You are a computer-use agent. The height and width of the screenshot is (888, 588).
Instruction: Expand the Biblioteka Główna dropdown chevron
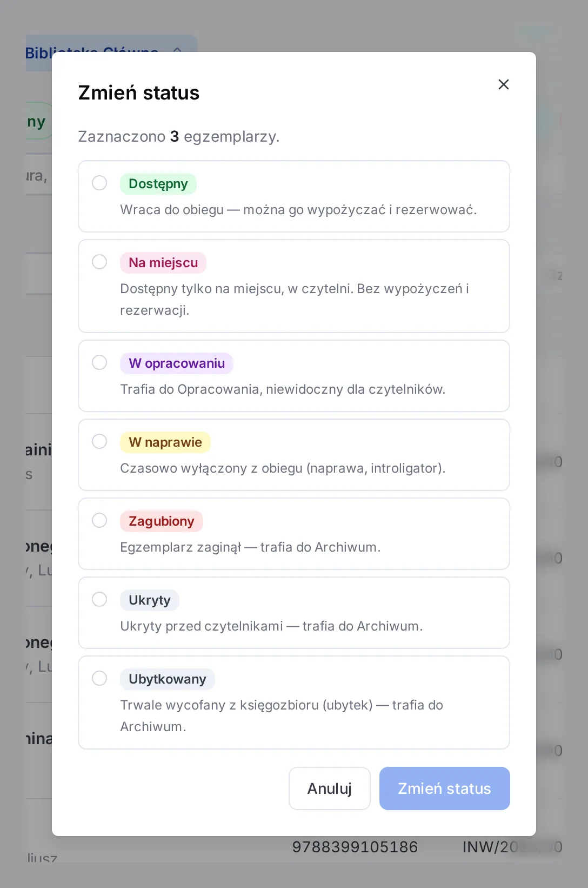(177, 50)
